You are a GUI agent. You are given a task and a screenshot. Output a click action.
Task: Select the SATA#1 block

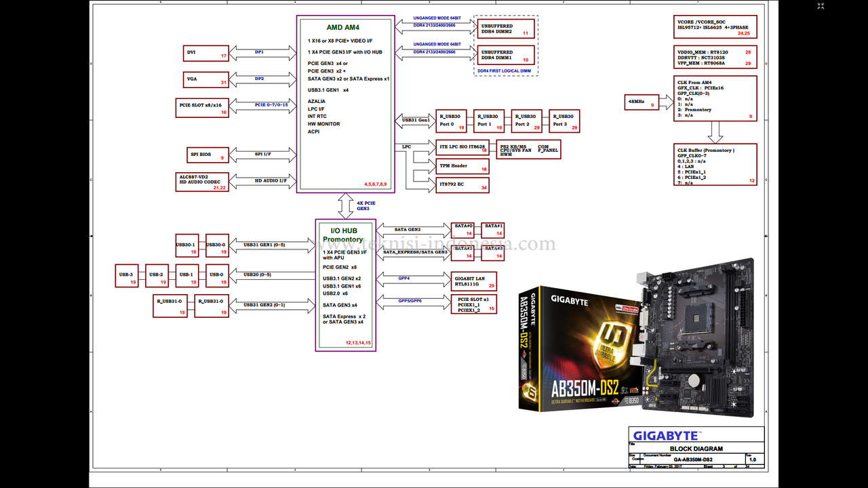point(493,230)
